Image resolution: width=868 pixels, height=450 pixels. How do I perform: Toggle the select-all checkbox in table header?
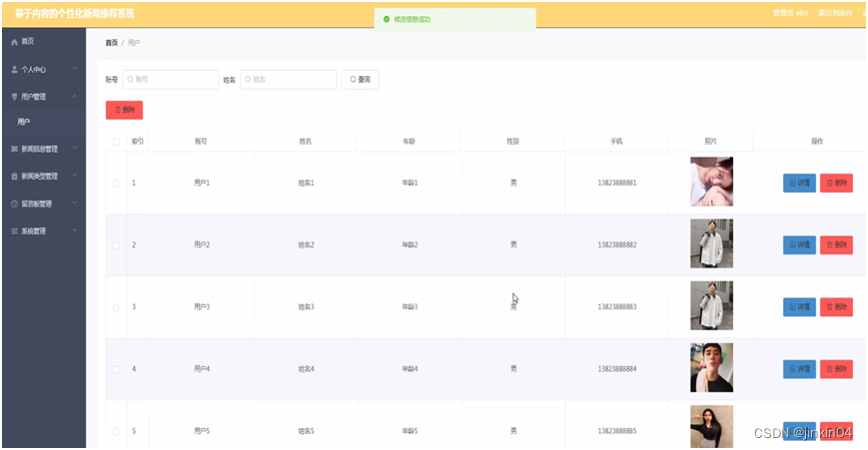tap(116, 142)
